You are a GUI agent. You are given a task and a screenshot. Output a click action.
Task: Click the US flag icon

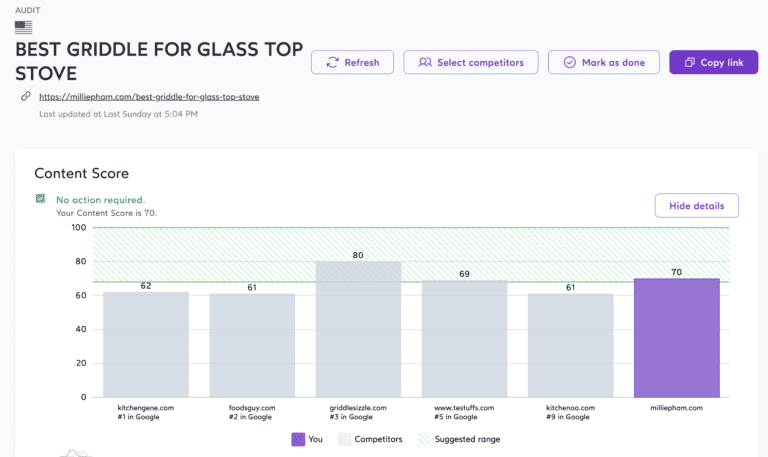pos(23,27)
